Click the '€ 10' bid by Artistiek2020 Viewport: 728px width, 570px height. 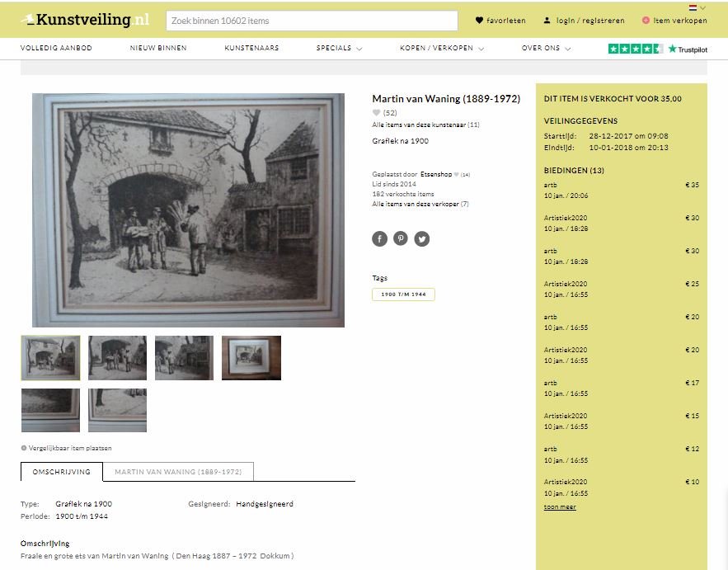click(692, 483)
